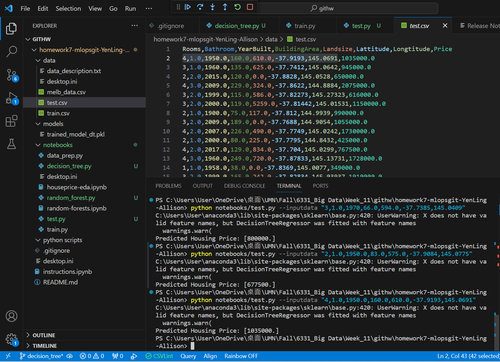Expand the OUTLINE section

[x=85, y=335]
